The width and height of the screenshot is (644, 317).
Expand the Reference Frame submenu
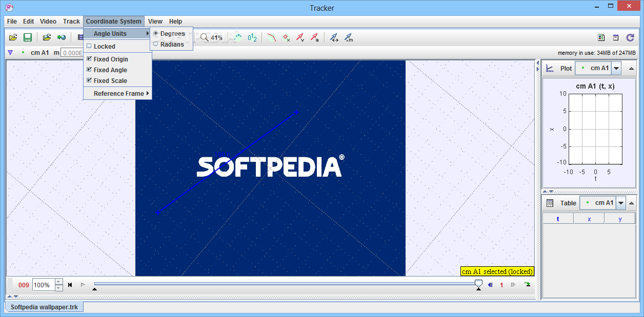coord(117,93)
